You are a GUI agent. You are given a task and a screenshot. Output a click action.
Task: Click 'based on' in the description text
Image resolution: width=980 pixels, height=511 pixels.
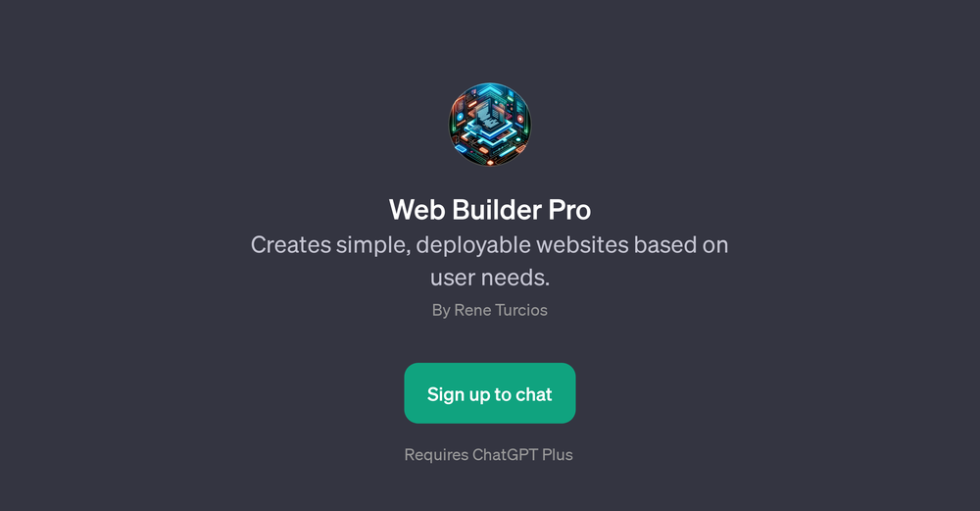pyautogui.click(x=681, y=244)
